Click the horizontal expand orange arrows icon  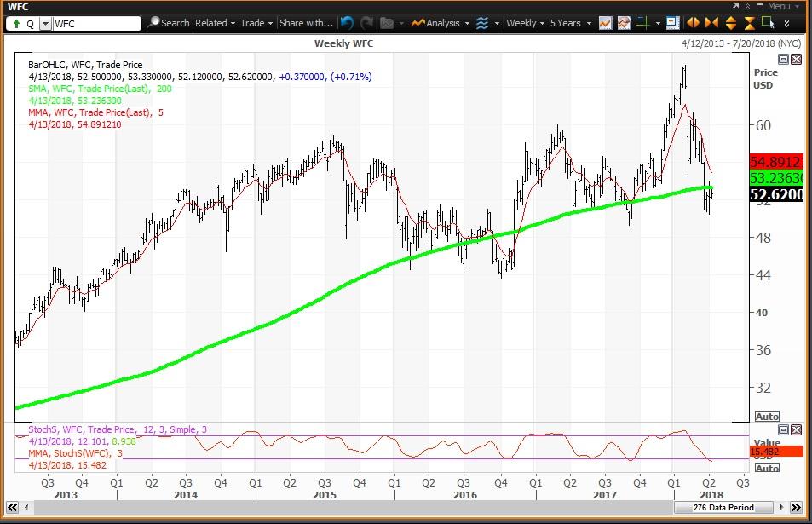[x=693, y=23]
